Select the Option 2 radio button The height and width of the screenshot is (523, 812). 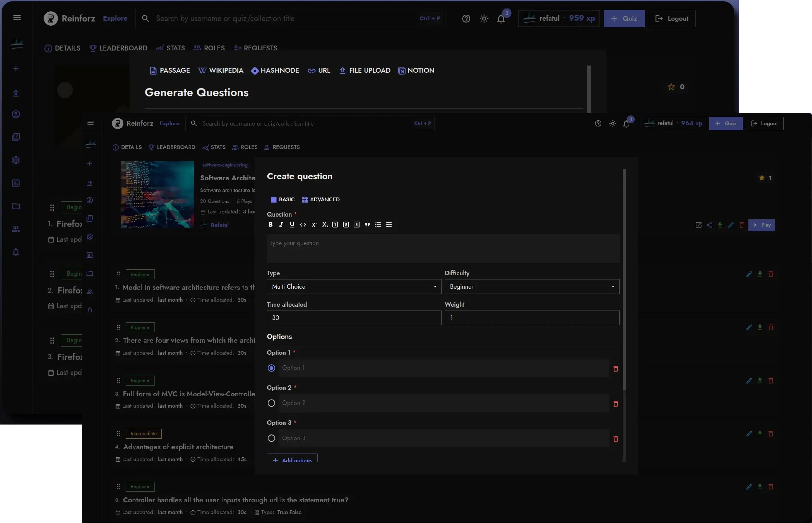pyautogui.click(x=271, y=403)
